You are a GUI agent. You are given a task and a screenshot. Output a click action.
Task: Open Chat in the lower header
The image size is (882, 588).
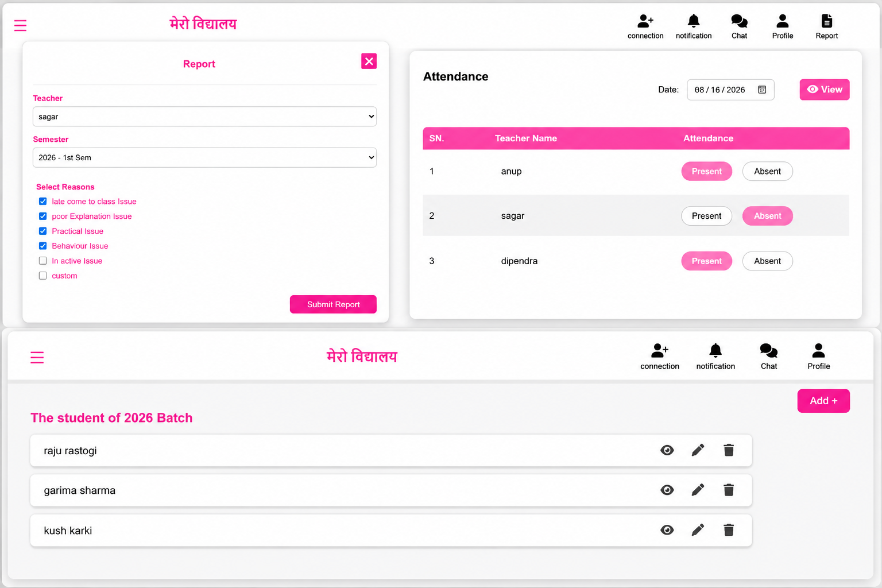pyautogui.click(x=769, y=350)
